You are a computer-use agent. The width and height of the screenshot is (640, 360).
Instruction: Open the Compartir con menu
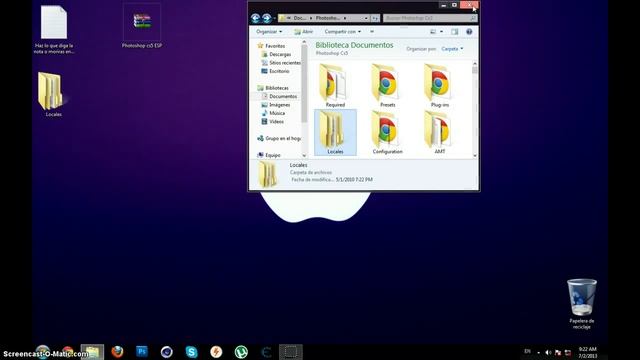pyautogui.click(x=343, y=31)
